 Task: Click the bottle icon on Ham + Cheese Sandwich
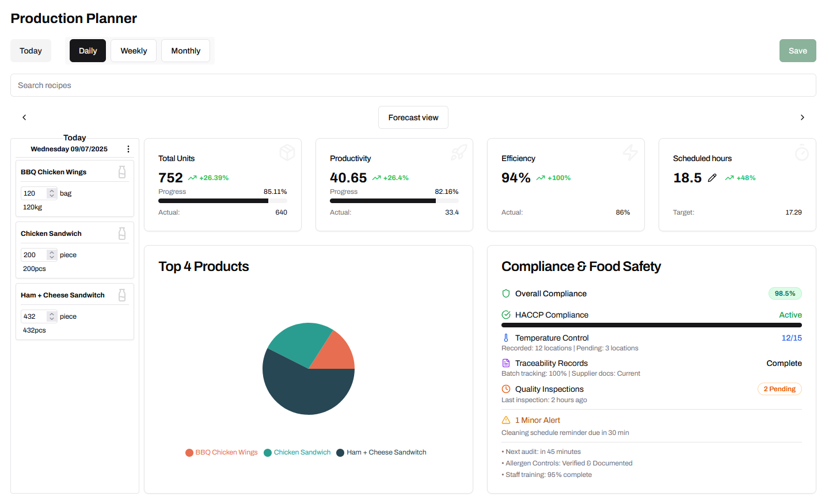tap(122, 295)
